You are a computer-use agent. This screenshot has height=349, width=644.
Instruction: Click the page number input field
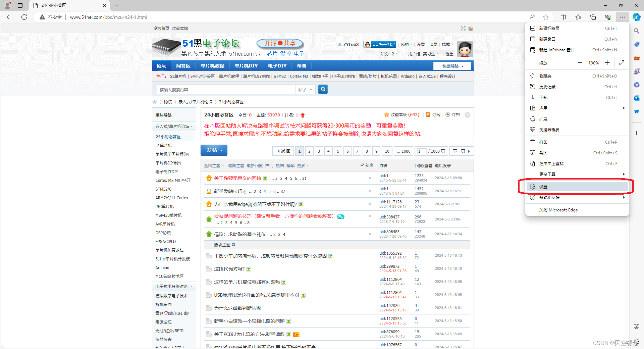tap(422, 151)
